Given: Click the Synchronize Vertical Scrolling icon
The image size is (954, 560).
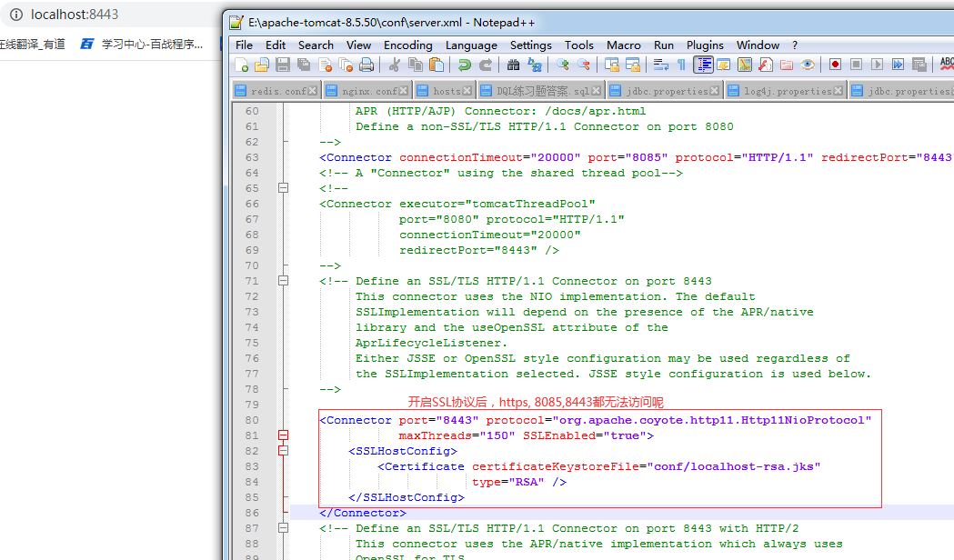Looking at the screenshot, I should [x=611, y=65].
